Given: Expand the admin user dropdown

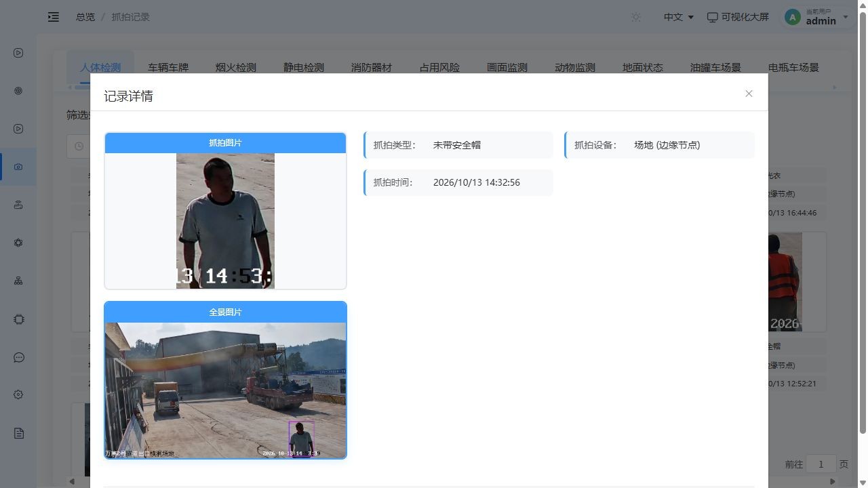Looking at the screenshot, I should tap(845, 17).
